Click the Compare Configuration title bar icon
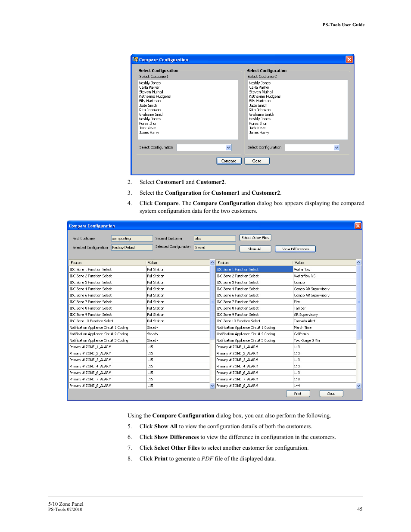The image size is (411, 532). coord(135,59)
